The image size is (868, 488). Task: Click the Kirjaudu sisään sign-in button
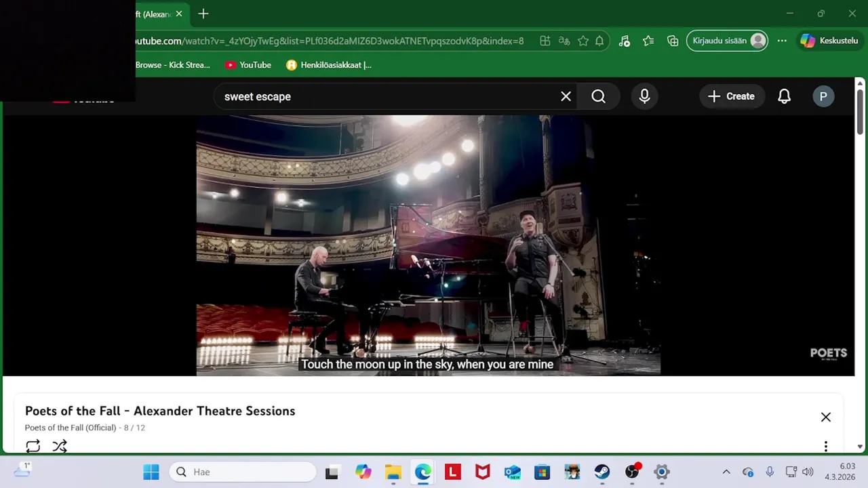click(728, 41)
